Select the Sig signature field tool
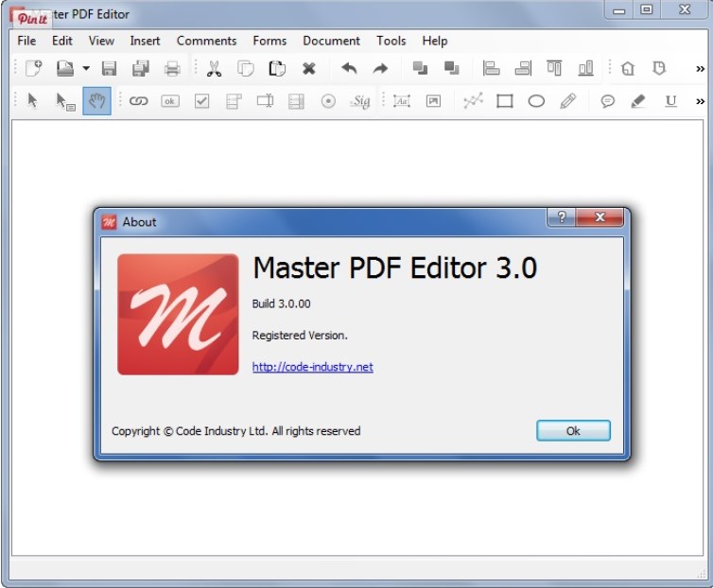This screenshot has width=713, height=588. coord(360,101)
